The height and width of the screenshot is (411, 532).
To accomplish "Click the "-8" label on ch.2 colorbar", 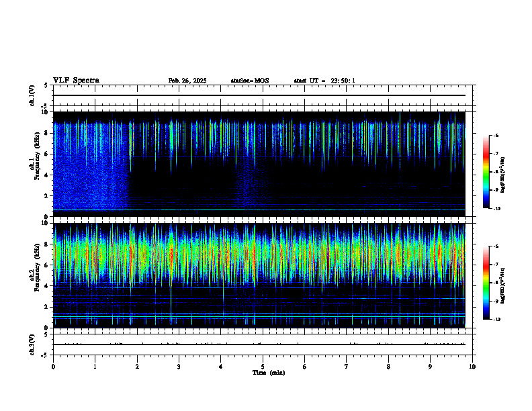I will 496,283.
